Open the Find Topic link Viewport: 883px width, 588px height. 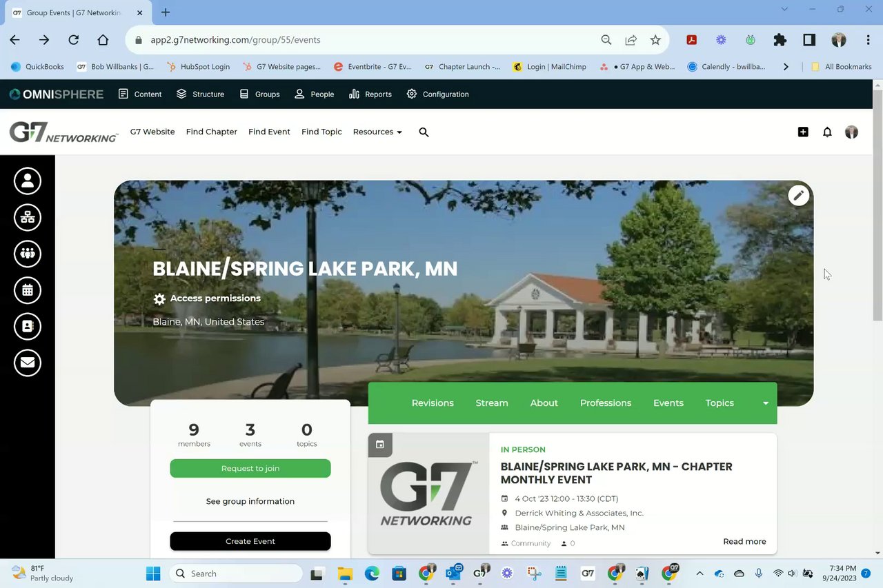pyautogui.click(x=321, y=132)
